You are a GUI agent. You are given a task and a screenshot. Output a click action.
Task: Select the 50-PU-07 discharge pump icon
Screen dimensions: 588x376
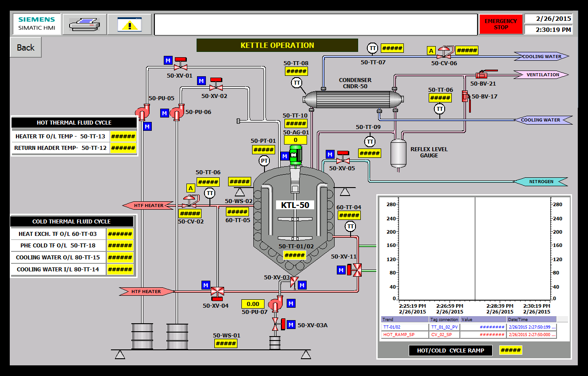click(x=276, y=305)
